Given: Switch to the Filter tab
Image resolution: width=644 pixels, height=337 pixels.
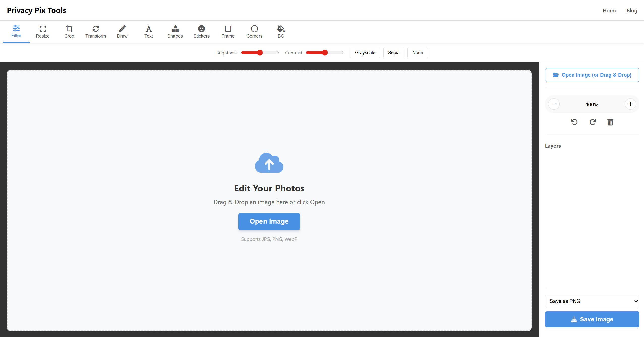Looking at the screenshot, I should (16, 32).
